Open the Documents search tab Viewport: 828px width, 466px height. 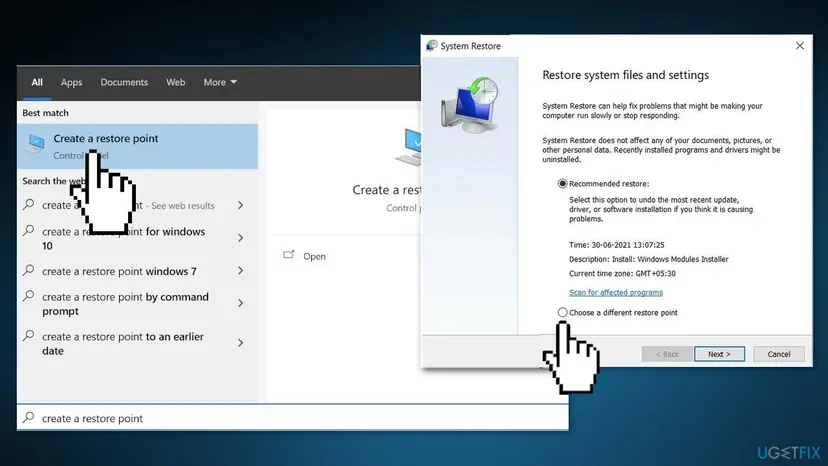[x=124, y=82]
